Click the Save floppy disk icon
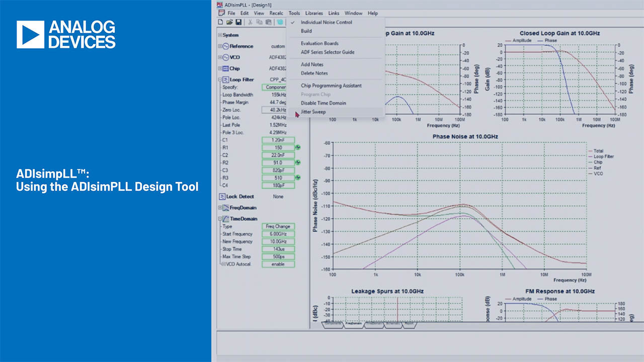This screenshot has height=362, width=644. point(238,22)
